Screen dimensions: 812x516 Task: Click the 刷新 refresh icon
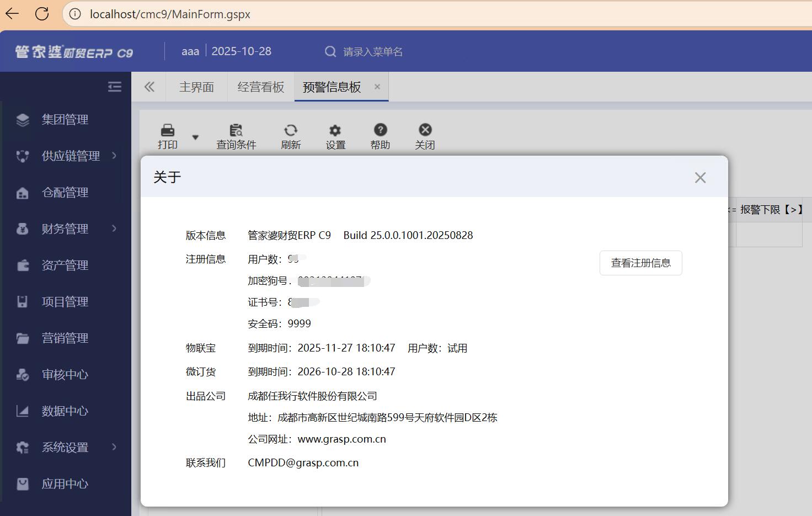tap(291, 131)
